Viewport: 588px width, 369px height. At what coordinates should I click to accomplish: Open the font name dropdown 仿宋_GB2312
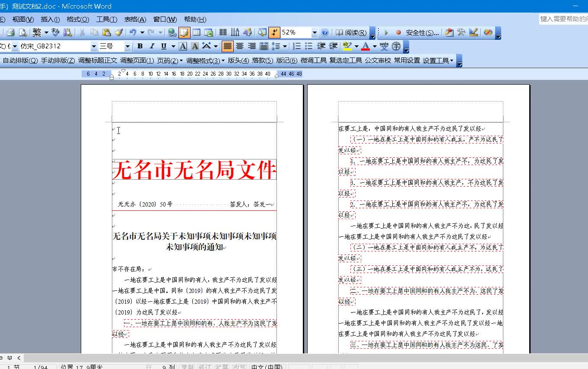pyautogui.click(x=94, y=46)
